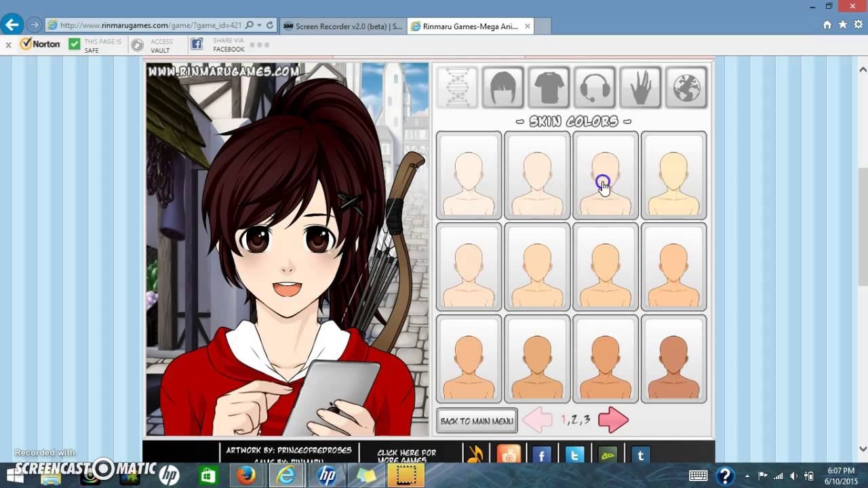Show hidden system tray icons
The width and height of the screenshot is (868, 488).
tap(746, 476)
